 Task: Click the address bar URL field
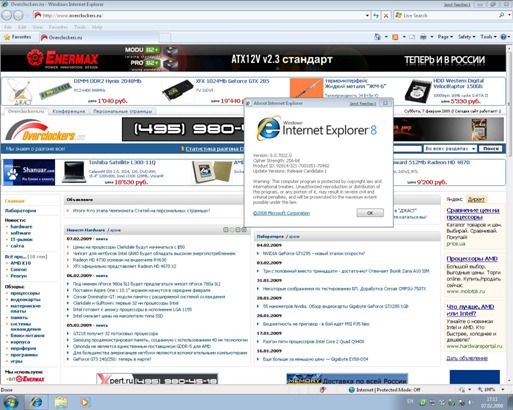tap(200, 15)
